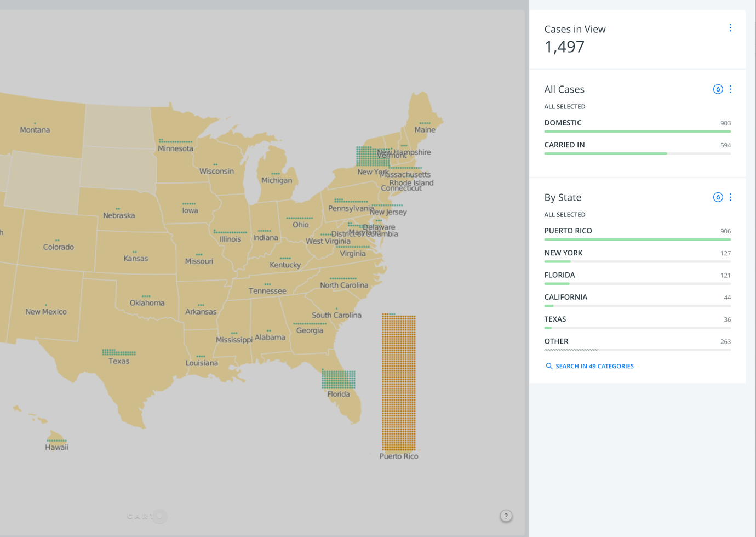
Task: Click the search magnifier icon in By State
Action: coord(549,366)
